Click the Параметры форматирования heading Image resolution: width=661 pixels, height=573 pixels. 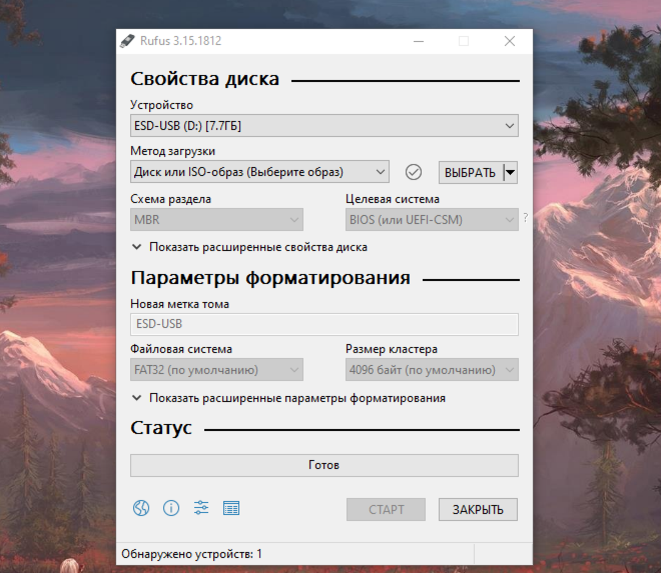(270, 278)
